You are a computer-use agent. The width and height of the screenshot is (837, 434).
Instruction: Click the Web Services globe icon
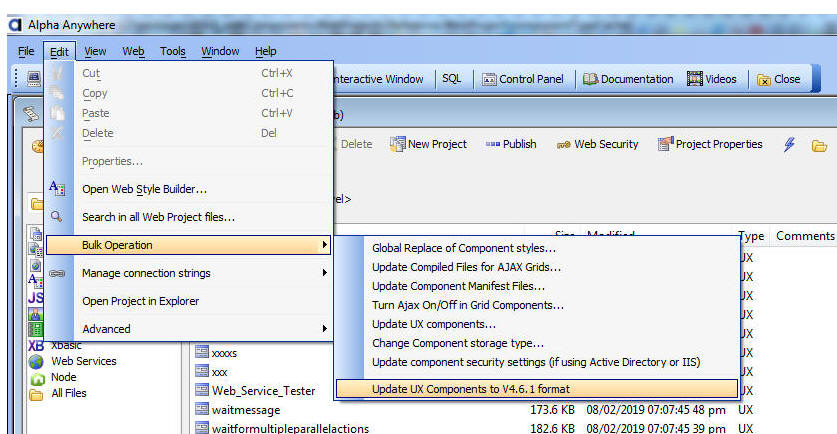[36, 361]
